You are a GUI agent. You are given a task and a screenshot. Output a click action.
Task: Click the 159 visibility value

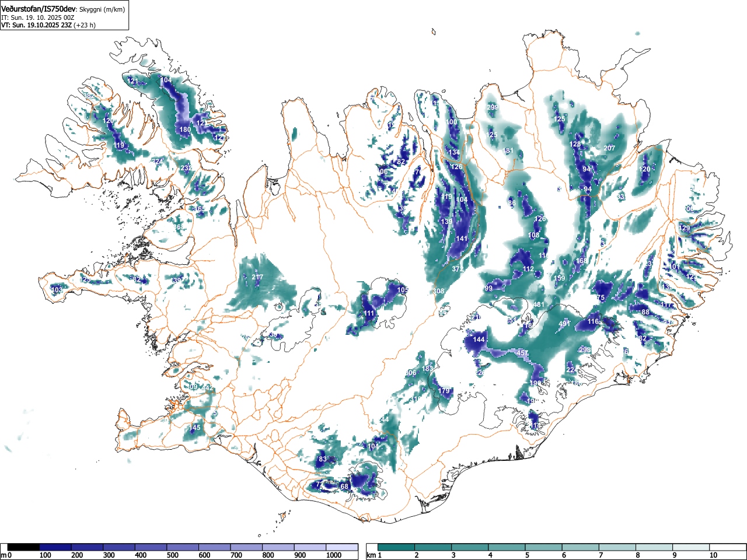[x=560, y=278]
